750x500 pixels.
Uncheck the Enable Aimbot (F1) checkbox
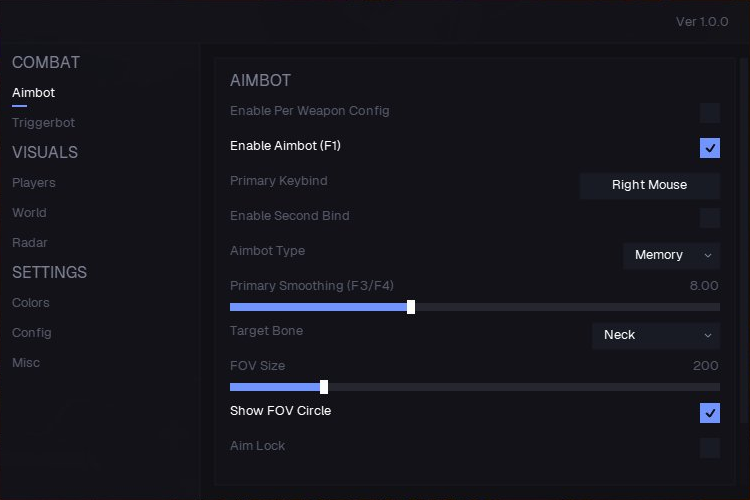pyautogui.click(x=710, y=148)
